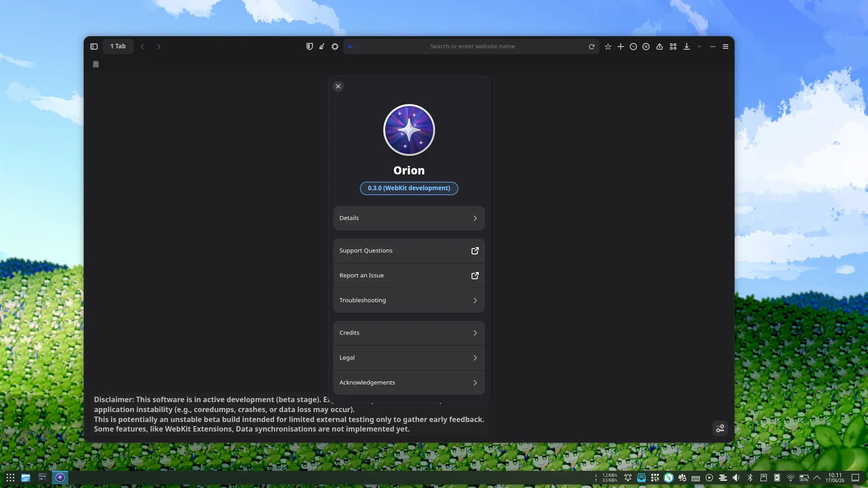Go forward with the right arrow

point(159,47)
